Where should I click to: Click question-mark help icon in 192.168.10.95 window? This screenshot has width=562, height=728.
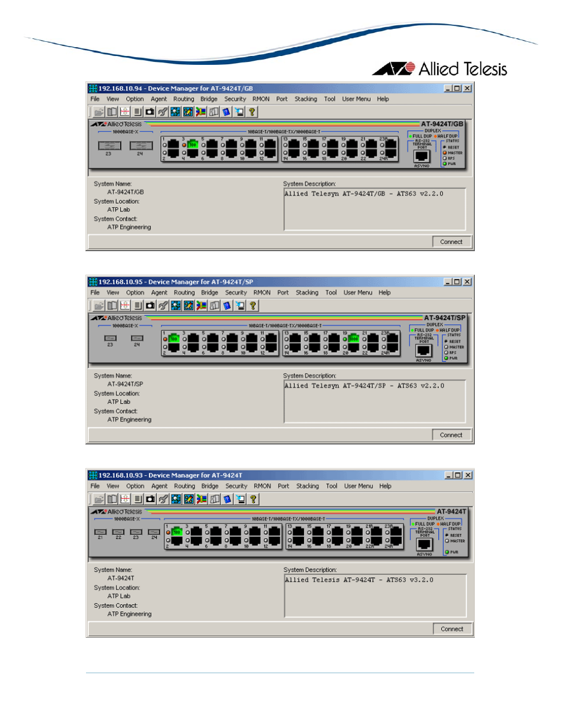point(253,305)
